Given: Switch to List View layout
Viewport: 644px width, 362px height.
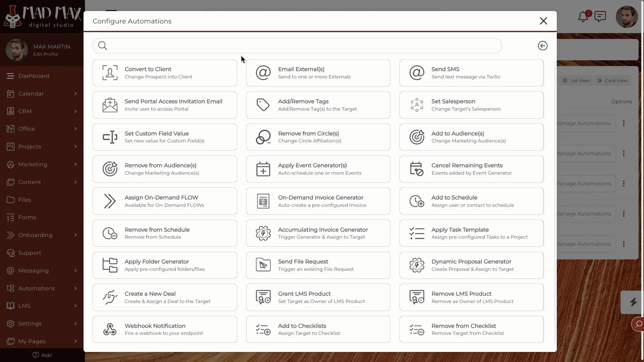Looking at the screenshot, I should (x=576, y=80).
